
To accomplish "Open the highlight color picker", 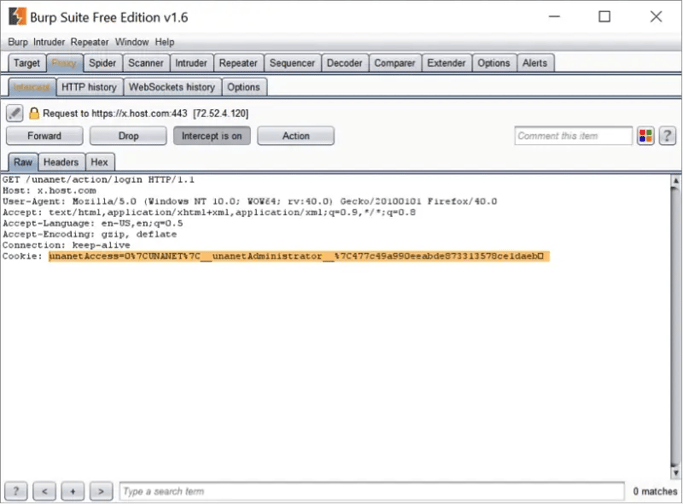I will click(x=646, y=136).
